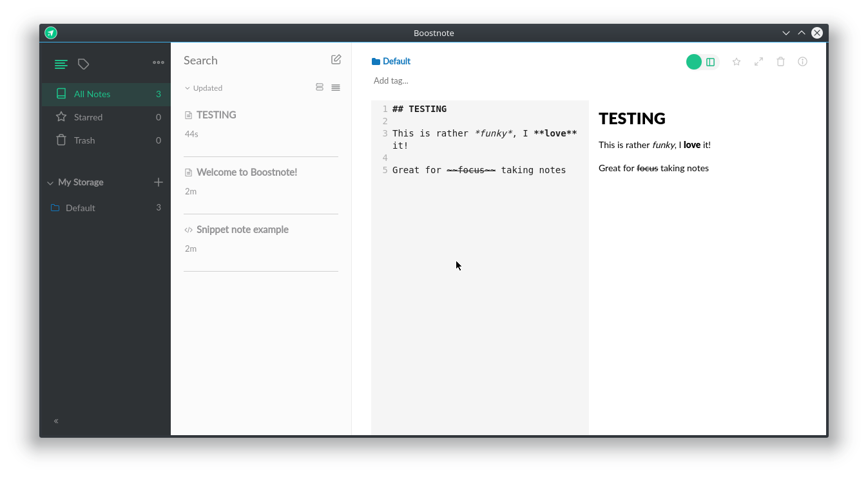Click the Default folder label above note
The image size is (868, 477).
pyautogui.click(x=391, y=61)
